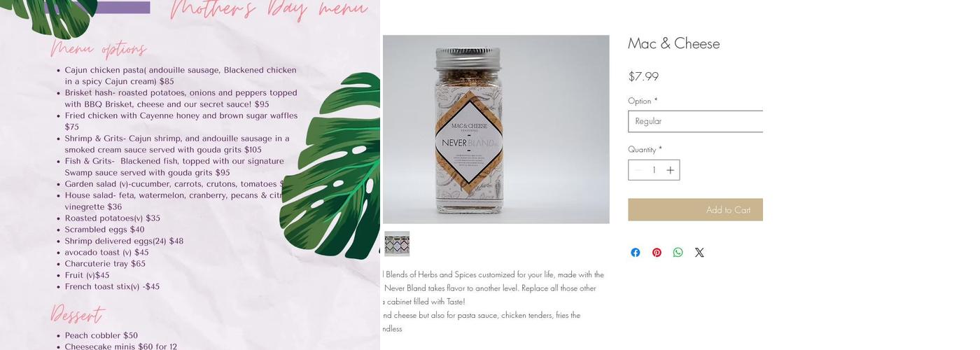
Task: Open the Option dropdown showing Regular
Action: (x=695, y=121)
